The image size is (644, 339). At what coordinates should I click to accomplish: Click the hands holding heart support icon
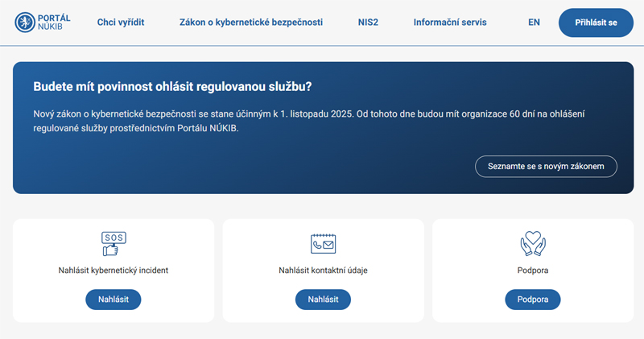[x=533, y=244]
